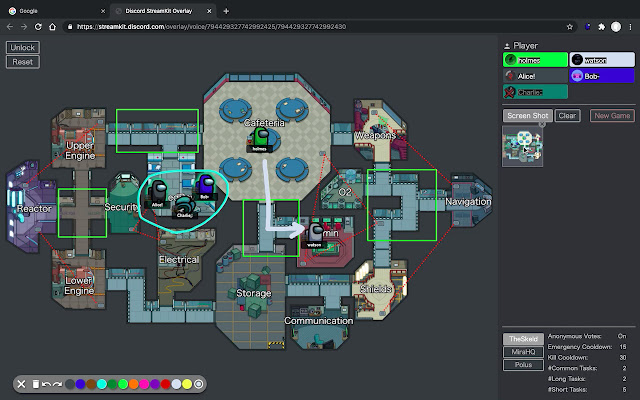640x400 pixels.
Task: Open the saved map screenshot thumbnail
Action: click(x=524, y=146)
